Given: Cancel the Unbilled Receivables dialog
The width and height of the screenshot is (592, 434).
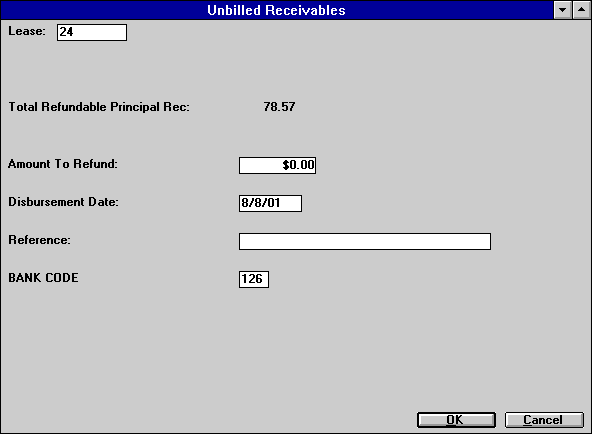Looking at the screenshot, I should pyautogui.click(x=544, y=420).
